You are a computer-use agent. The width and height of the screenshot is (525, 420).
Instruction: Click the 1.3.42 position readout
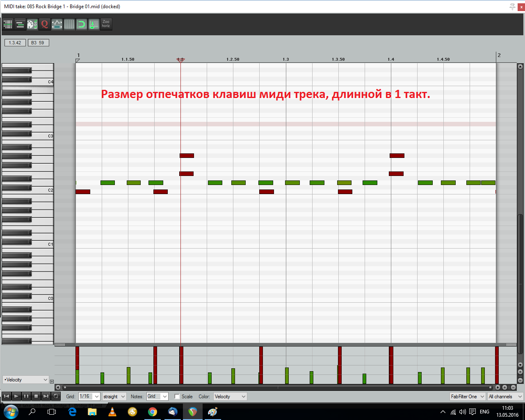click(15, 43)
